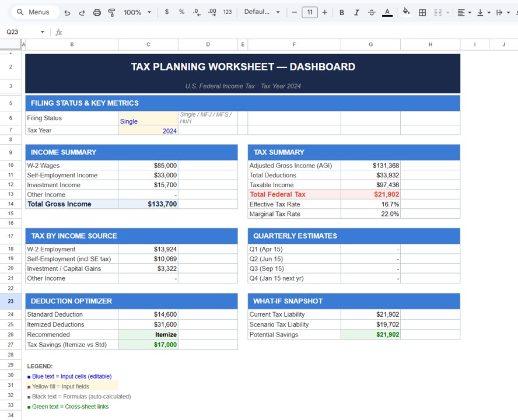The width and height of the screenshot is (518, 420).
Task: Expand the merge cells options arrow
Action: (x=447, y=13)
